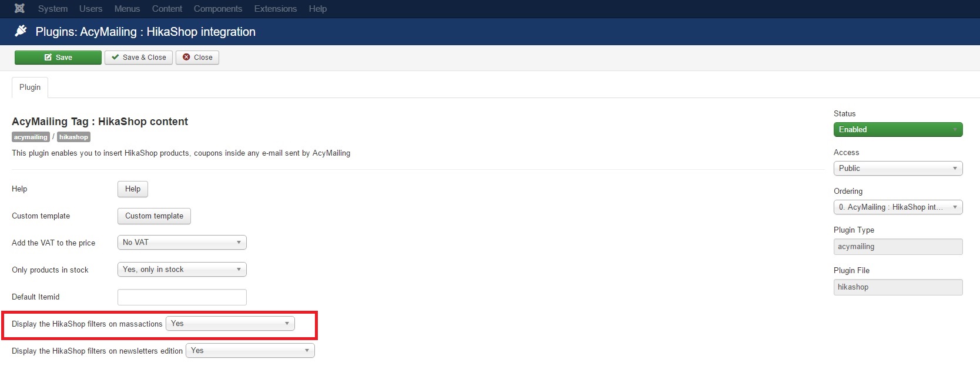
Task: Open the System menu
Action: pos(53,9)
